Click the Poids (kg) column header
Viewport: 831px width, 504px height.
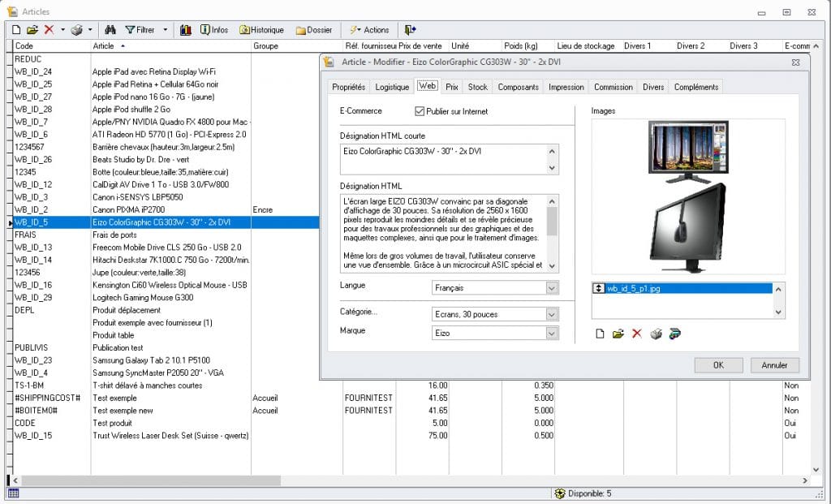[x=527, y=46]
